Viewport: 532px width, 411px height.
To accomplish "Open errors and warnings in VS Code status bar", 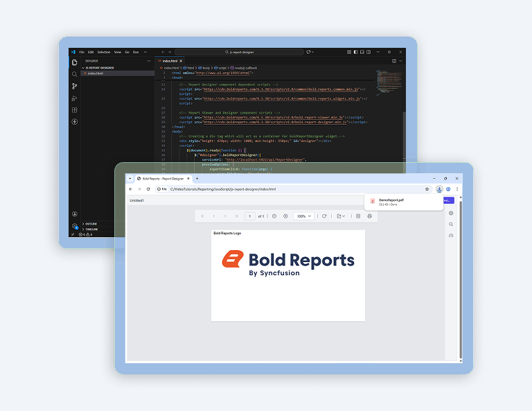I will pos(85,234).
